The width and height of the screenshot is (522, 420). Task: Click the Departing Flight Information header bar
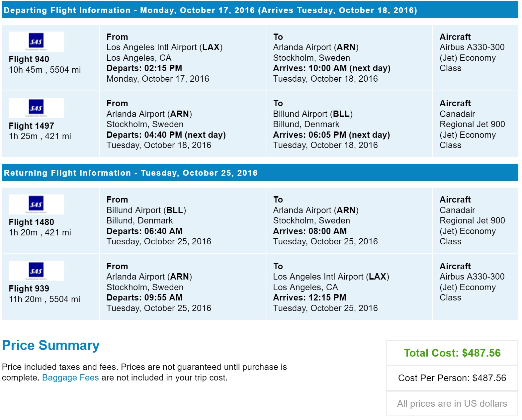pyautogui.click(x=260, y=10)
